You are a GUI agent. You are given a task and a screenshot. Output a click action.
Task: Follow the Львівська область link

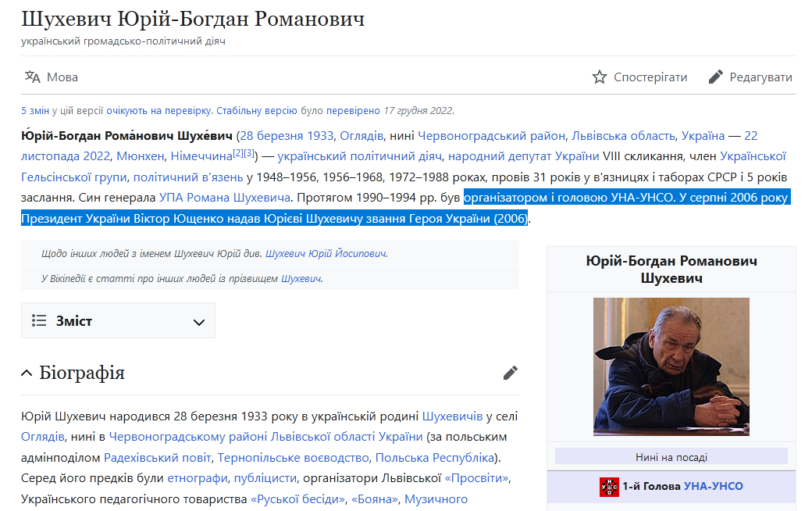click(x=623, y=136)
